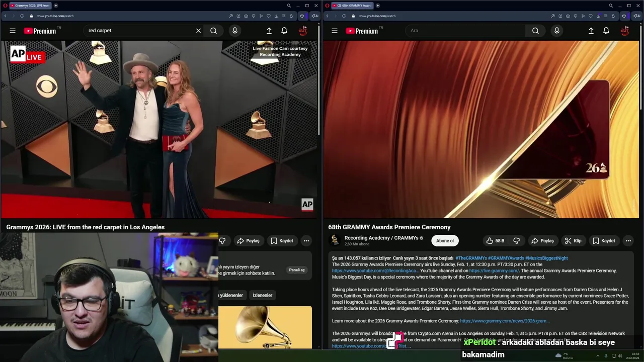Screen dimensions: 644x362
Task: Open youtube.com/@RecordingAca... link in description
Action: pos(375,270)
